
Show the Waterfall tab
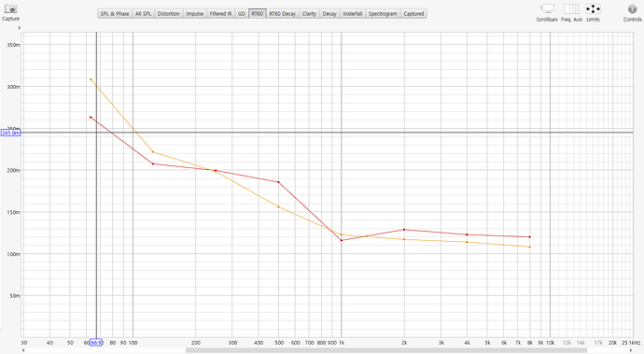pos(353,14)
